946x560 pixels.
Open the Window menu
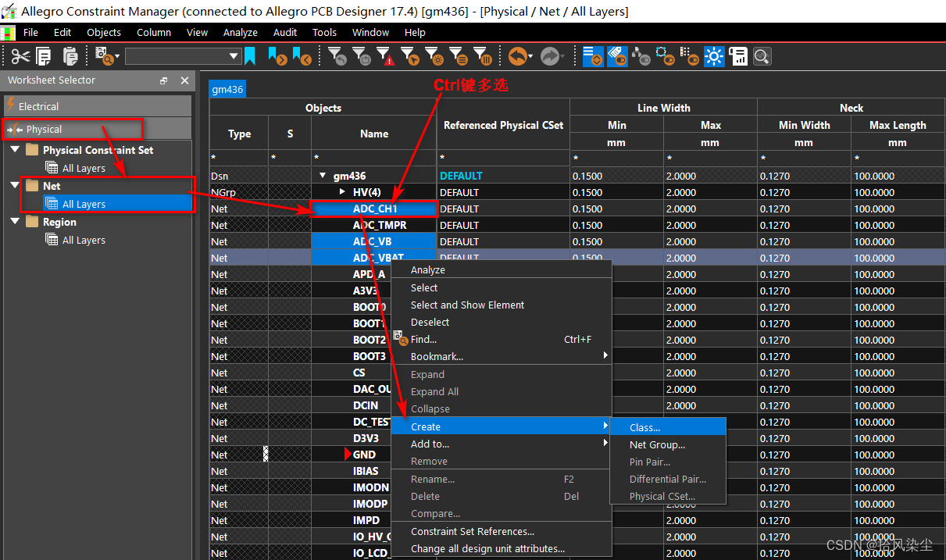click(370, 32)
